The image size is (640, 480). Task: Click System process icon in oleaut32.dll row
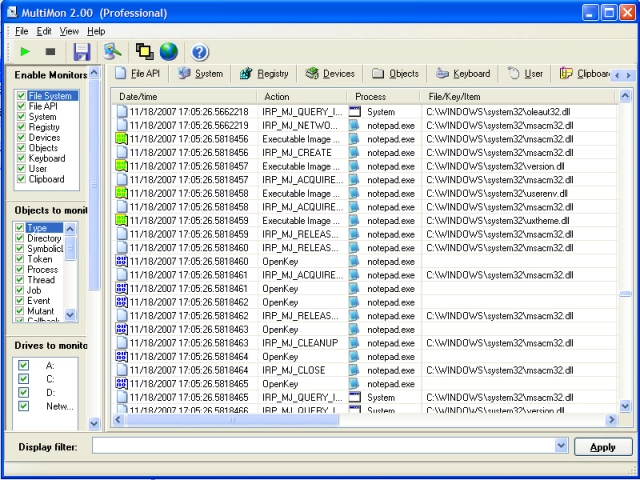355,112
